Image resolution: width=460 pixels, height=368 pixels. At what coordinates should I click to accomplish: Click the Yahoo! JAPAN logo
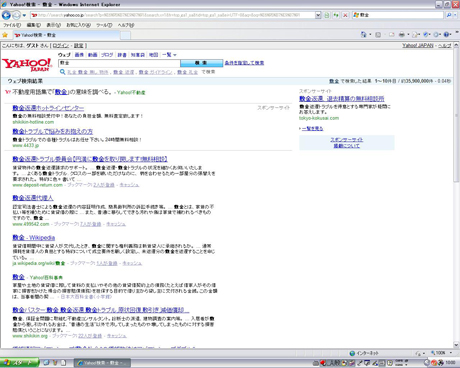coord(27,64)
